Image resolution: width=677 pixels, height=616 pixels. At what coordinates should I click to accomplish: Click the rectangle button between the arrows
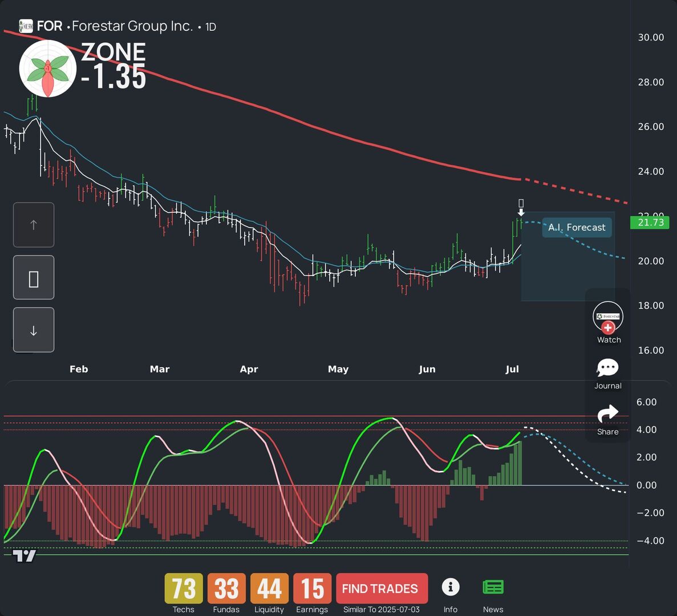(34, 278)
